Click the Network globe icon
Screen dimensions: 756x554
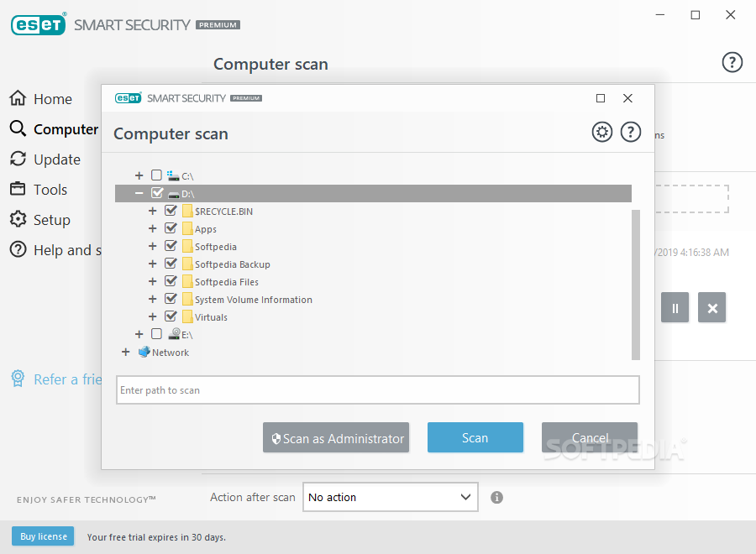pos(144,353)
